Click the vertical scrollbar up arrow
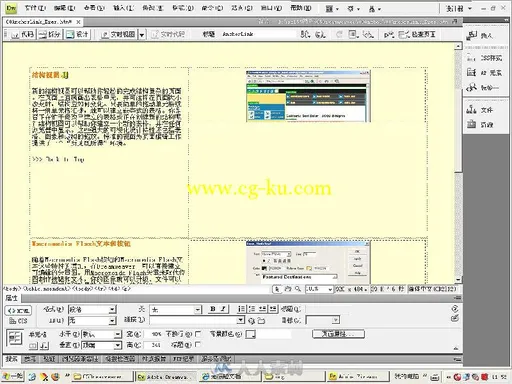Image resolution: width=512 pixels, height=384 pixels. click(458, 46)
